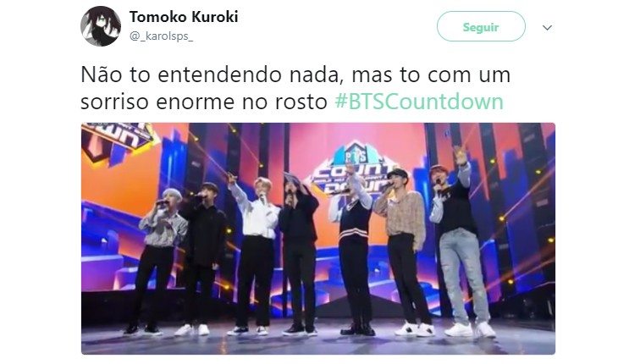
Task: Open the tweet options chevron dropdown
Action: click(547, 28)
